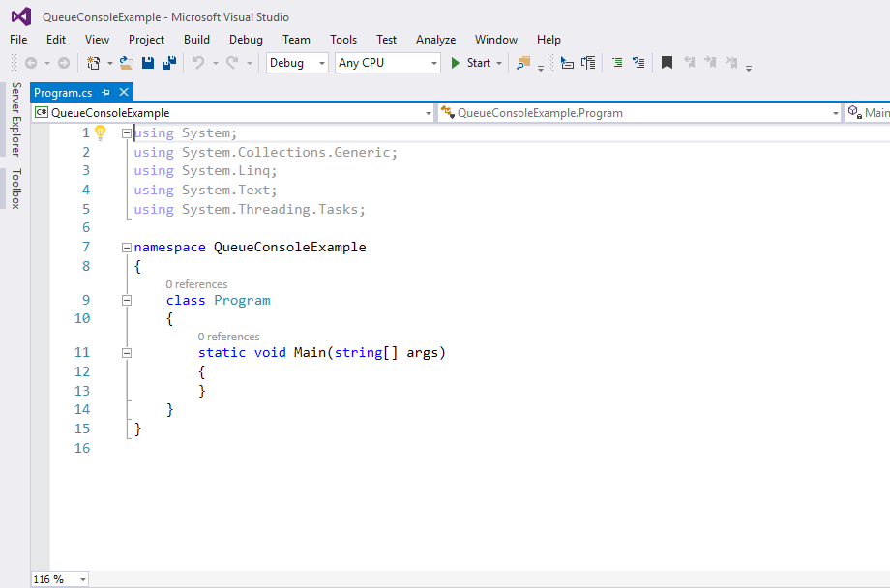Screen dimensions: 890x588
Task: Click the Start debugging button
Action: [473, 62]
